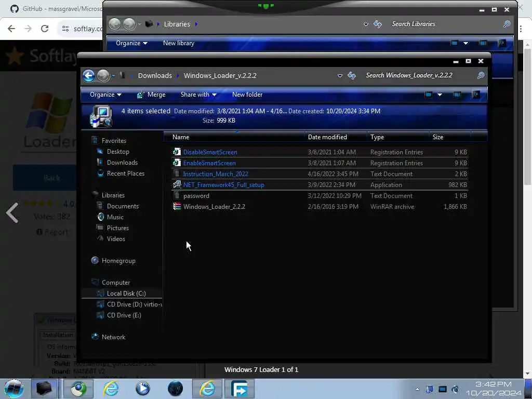This screenshot has height=399, width=532.
Task: Click the volume icon in system tray
Action: (455, 389)
